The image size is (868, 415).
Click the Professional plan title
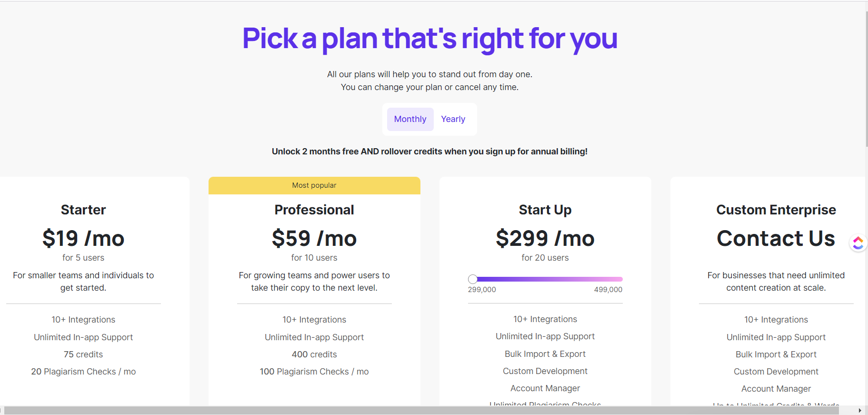pyautogui.click(x=314, y=210)
